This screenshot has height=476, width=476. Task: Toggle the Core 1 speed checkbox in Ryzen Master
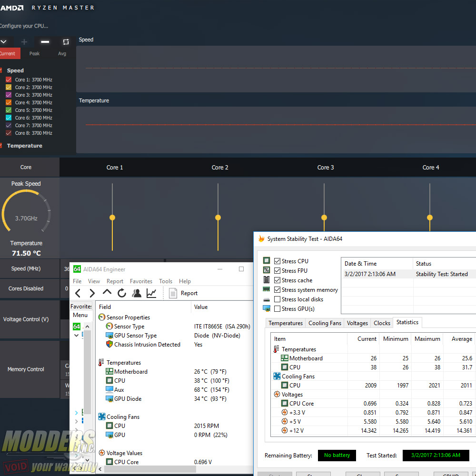pos(9,79)
